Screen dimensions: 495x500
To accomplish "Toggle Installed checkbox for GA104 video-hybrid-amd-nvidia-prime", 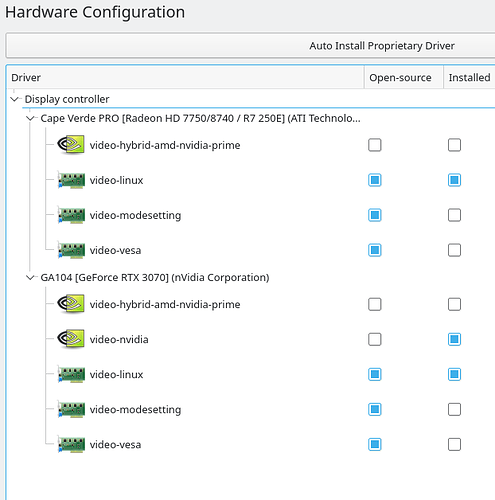I will (x=454, y=304).
